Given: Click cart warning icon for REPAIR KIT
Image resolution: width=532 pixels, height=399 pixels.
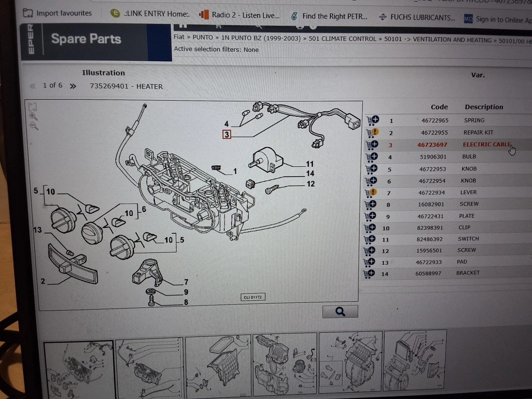Looking at the screenshot, I should click(372, 133).
